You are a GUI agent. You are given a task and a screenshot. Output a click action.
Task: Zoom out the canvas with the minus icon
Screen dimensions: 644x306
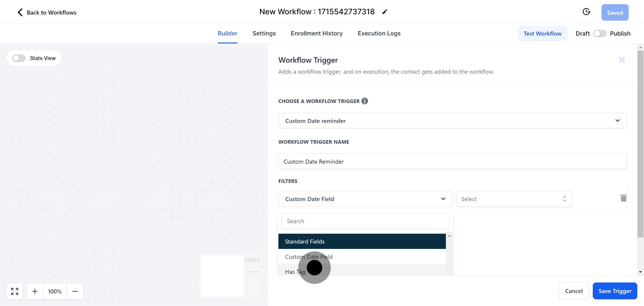[75, 291]
